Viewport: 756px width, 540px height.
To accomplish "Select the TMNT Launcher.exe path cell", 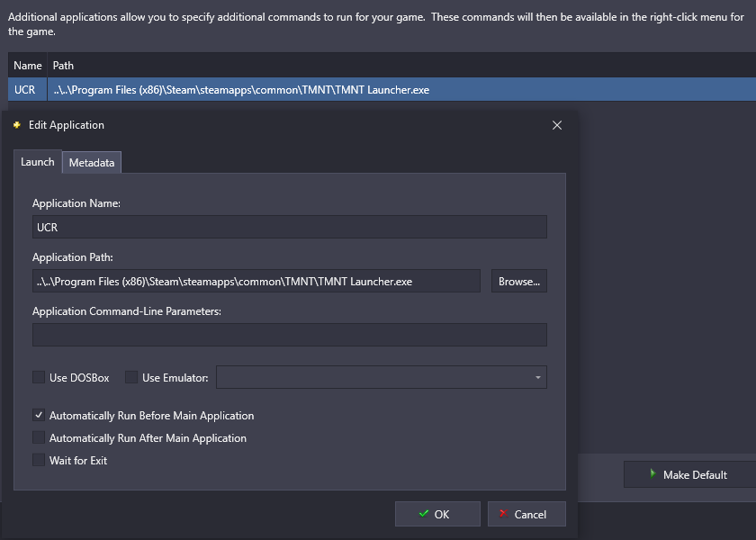I will tap(401, 90).
